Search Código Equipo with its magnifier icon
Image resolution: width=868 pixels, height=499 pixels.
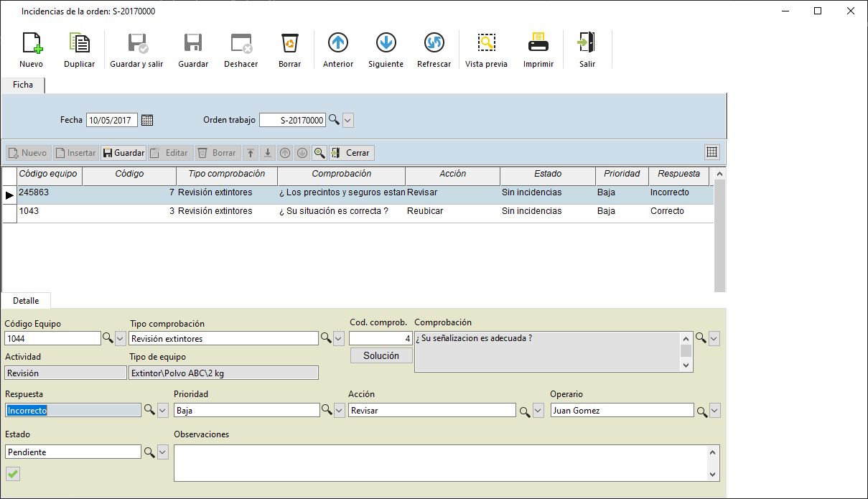(108, 338)
